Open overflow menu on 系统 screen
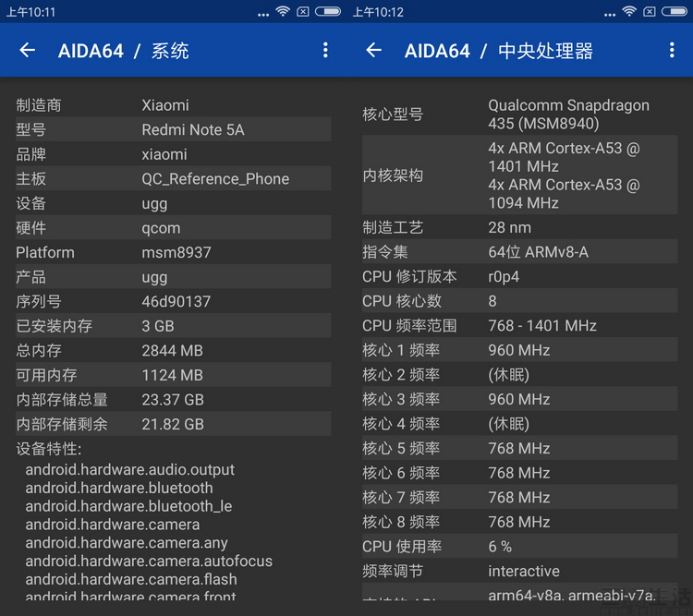 click(325, 50)
